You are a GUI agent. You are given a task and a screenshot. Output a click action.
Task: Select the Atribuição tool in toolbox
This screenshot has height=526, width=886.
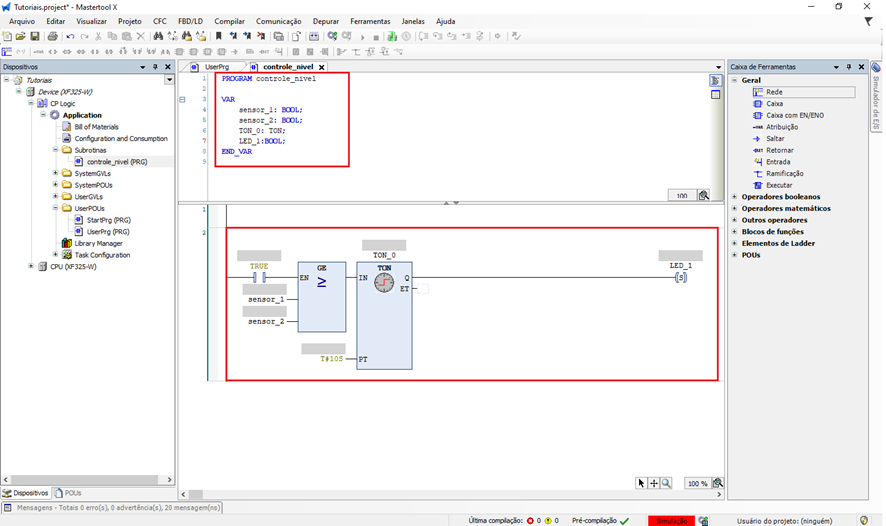[782, 127]
